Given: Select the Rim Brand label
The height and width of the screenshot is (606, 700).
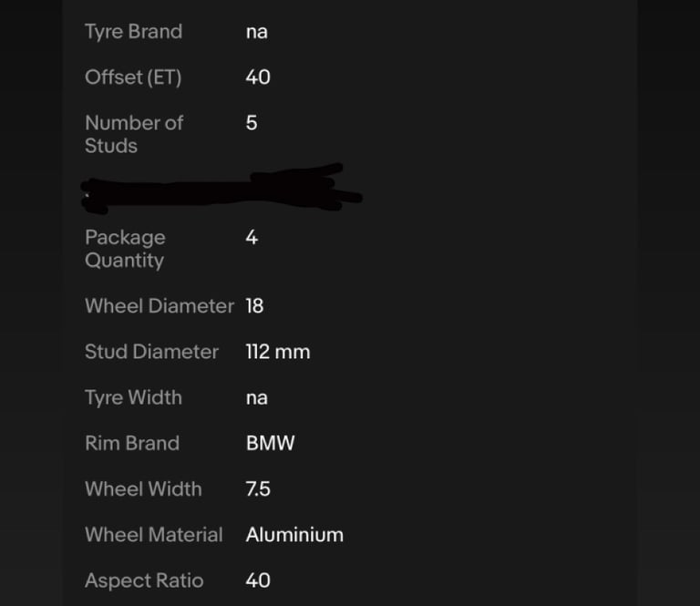Looking at the screenshot, I should tap(132, 443).
